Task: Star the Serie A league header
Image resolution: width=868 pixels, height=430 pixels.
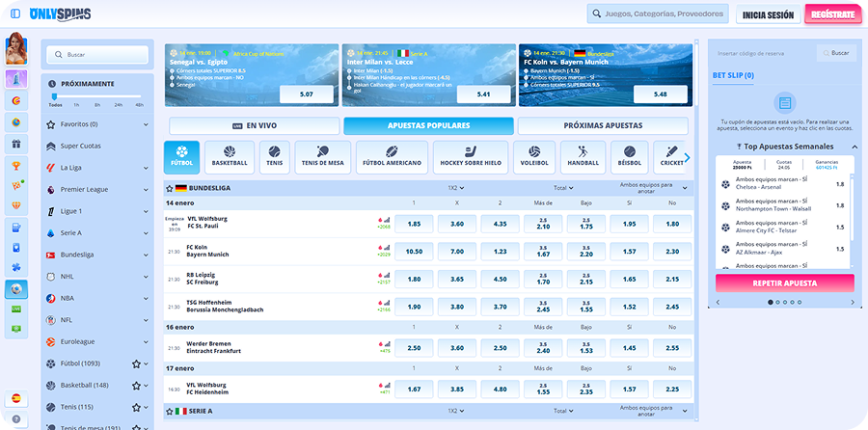Action: [170, 411]
